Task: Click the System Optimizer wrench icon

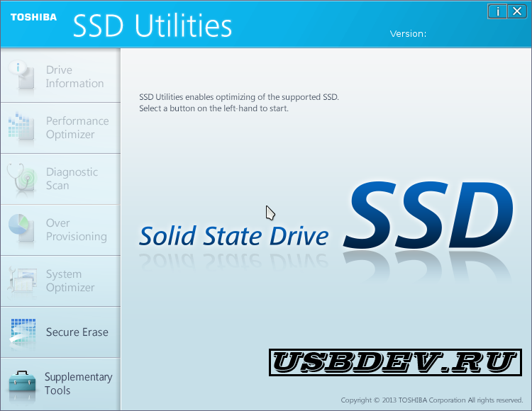Action: pos(22,281)
